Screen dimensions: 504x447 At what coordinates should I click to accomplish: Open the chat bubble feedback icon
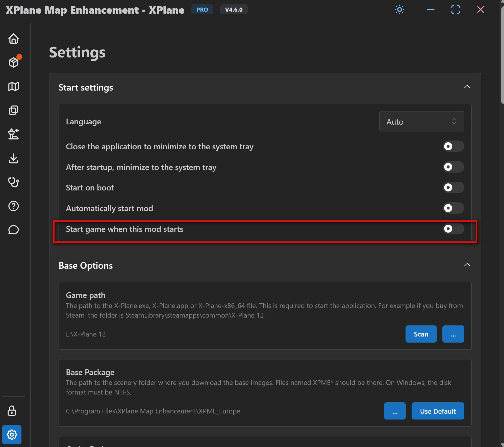click(x=13, y=230)
